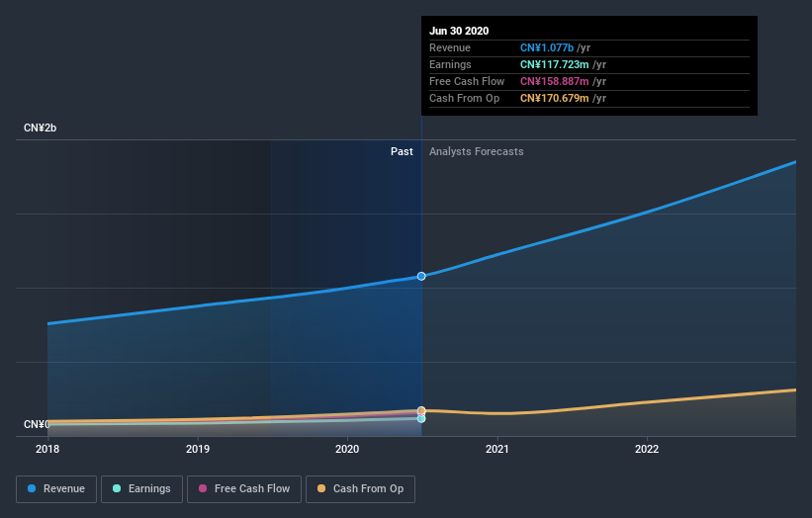Click the CN¥2b y-axis label

click(40, 128)
